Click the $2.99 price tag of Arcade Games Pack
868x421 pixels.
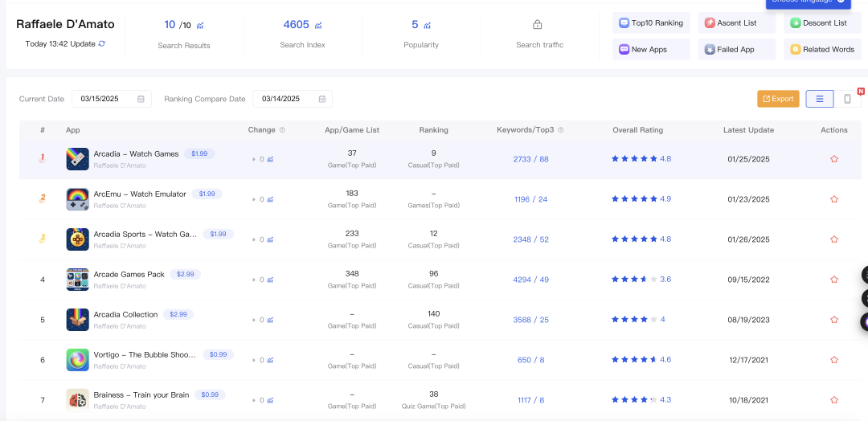coord(186,275)
